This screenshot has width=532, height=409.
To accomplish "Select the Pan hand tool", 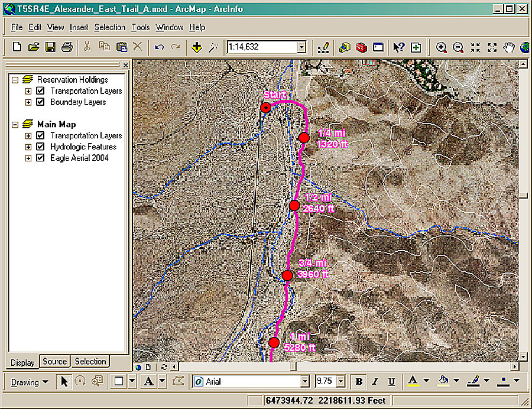I will [x=508, y=47].
